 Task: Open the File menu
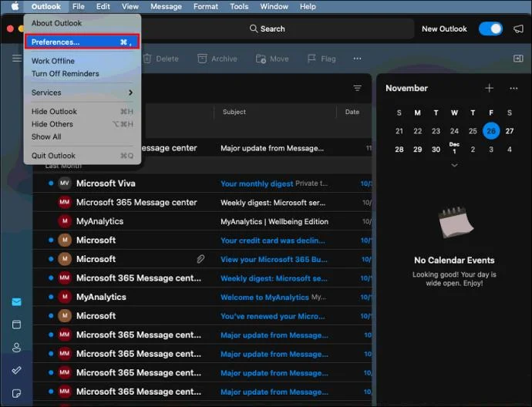(79, 6)
